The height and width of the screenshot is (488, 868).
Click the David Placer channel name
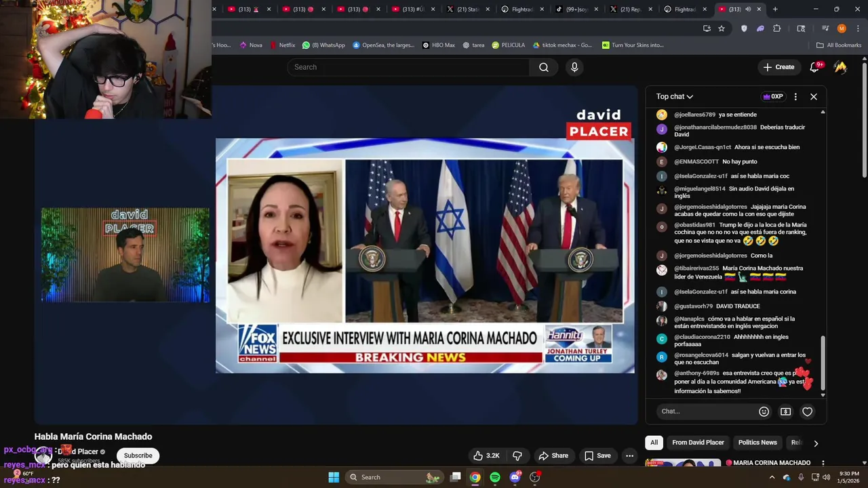[x=78, y=451]
